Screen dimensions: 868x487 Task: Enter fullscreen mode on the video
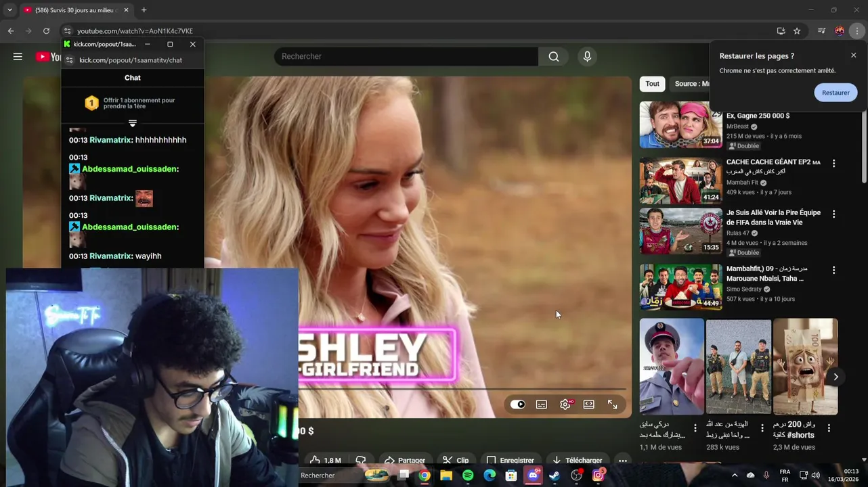(x=612, y=404)
